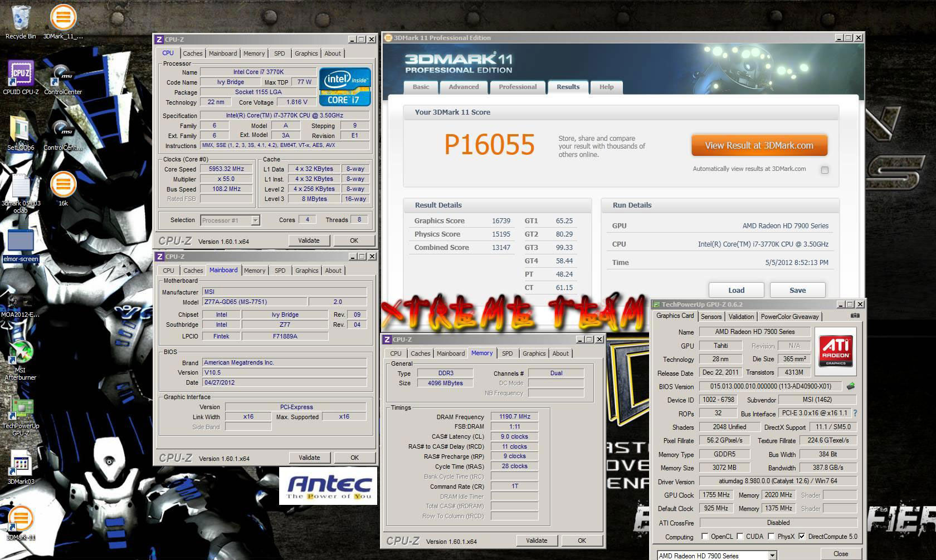The height and width of the screenshot is (560, 936).
Task: Select the 3dmark 05 103 oclab file
Action: (21, 193)
